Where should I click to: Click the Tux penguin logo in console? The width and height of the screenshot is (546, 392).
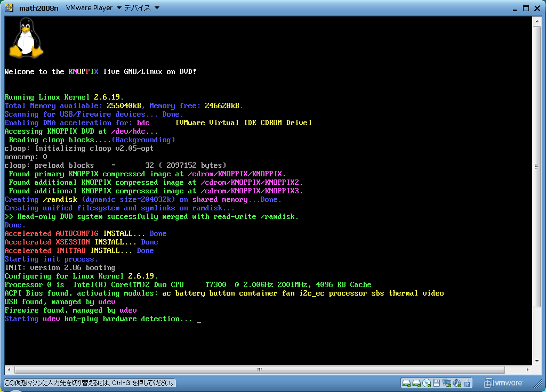tap(26, 38)
